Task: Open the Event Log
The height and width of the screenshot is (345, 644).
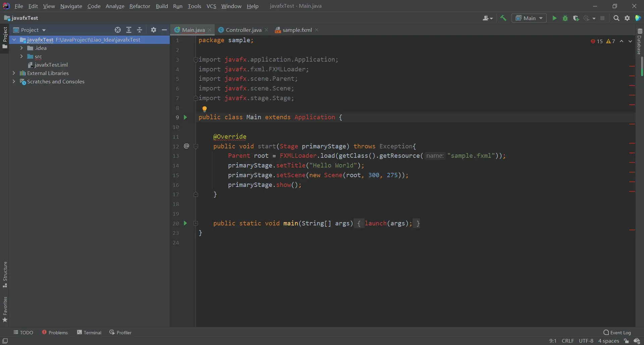Action: pos(617,332)
